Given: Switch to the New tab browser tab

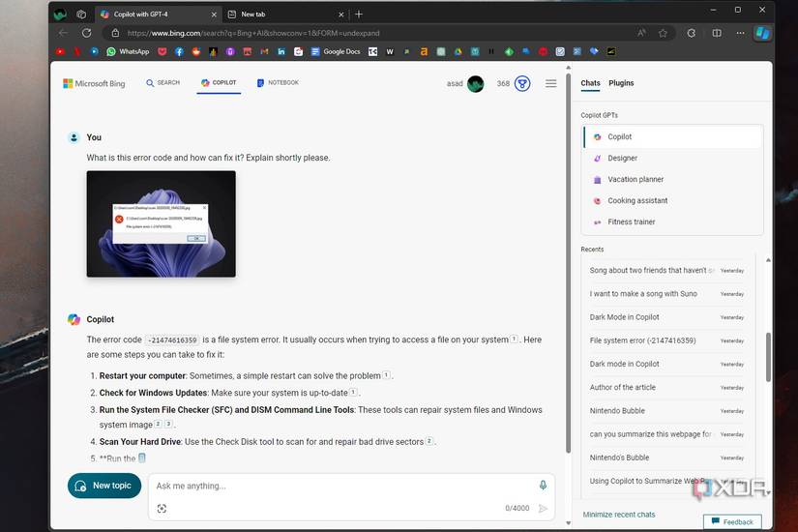Looking at the screenshot, I should tap(286, 15).
